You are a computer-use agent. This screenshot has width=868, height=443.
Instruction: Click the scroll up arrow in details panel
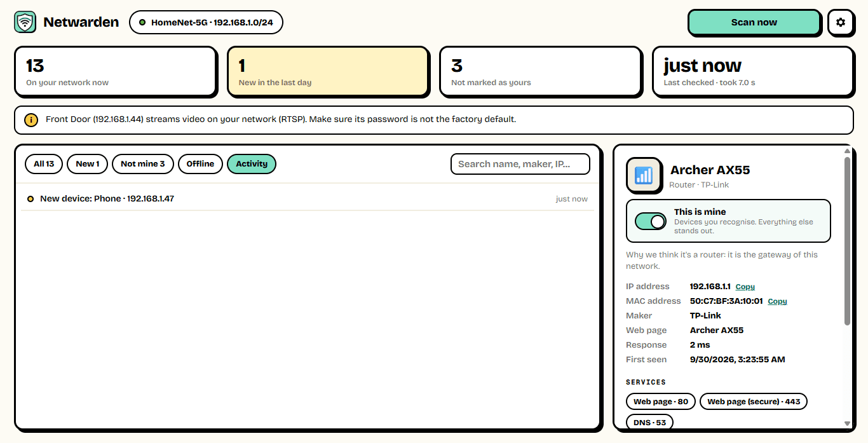tap(847, 151)
